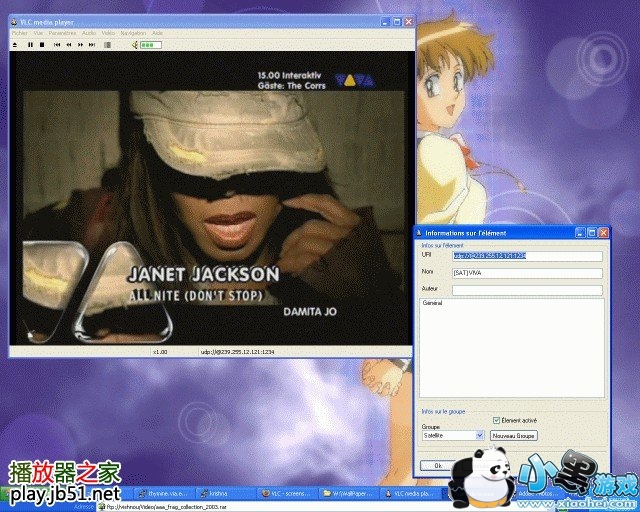Viewport: 640px width, 512px height.
Task: Mute audio using the speaker icon
Action: pyautogui.click(x=134, y=45)
